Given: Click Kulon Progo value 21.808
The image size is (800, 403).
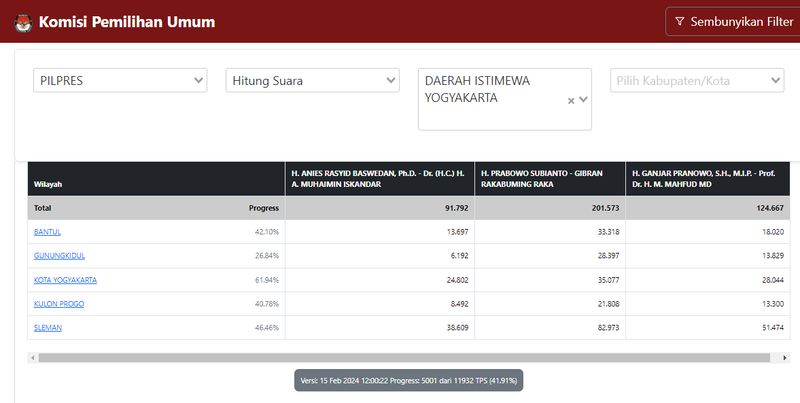Looking at the screenshot, I should point(609,304).
